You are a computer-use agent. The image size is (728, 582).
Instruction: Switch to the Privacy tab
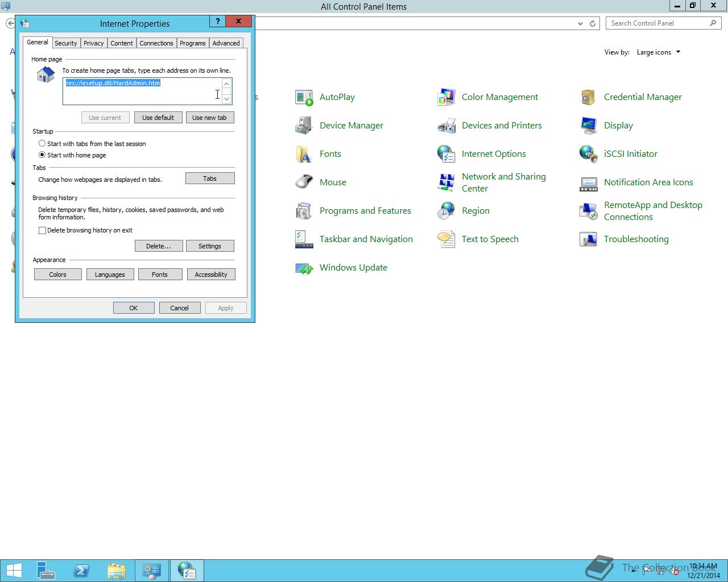tap(94, 43)
